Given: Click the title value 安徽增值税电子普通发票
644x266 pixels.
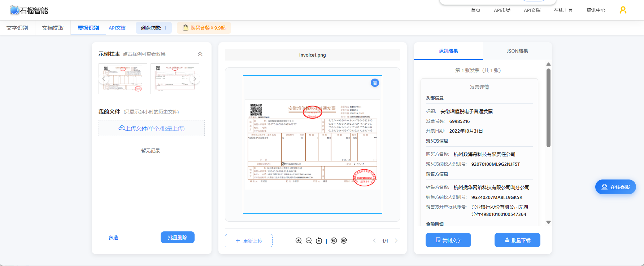Looking at the screenshot, I should point(467,112).
